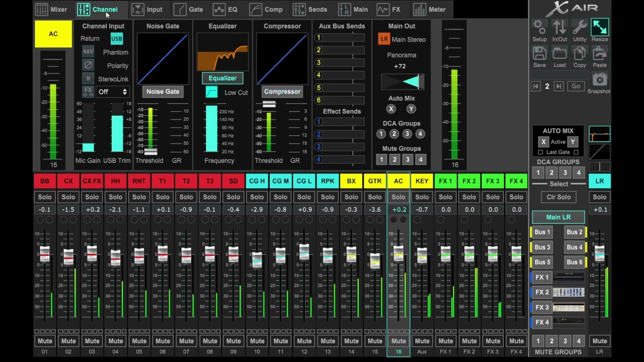Take a Snapshot with the camera icon

599,79
